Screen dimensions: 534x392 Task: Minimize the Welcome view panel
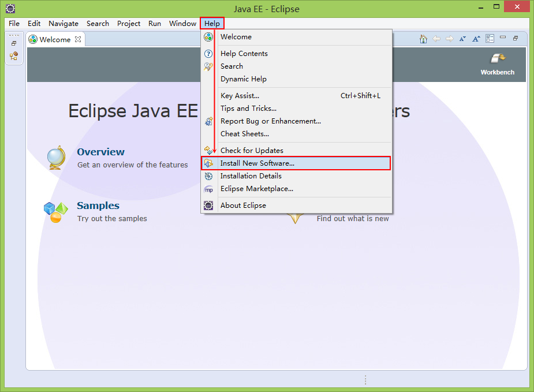[x=503, y=37]
